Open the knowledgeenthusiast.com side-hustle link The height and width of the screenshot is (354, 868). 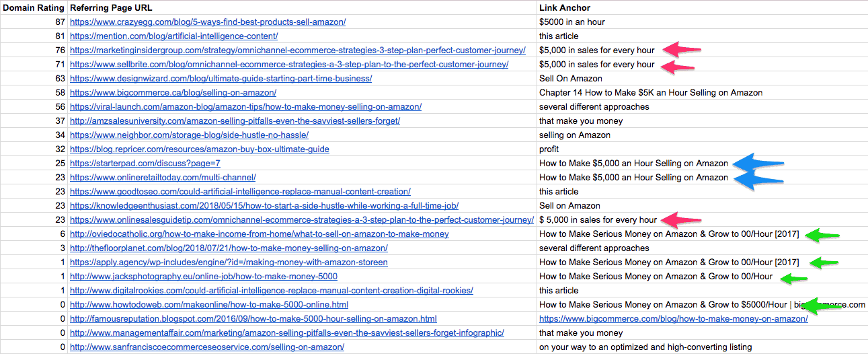[x=264, y=205]
